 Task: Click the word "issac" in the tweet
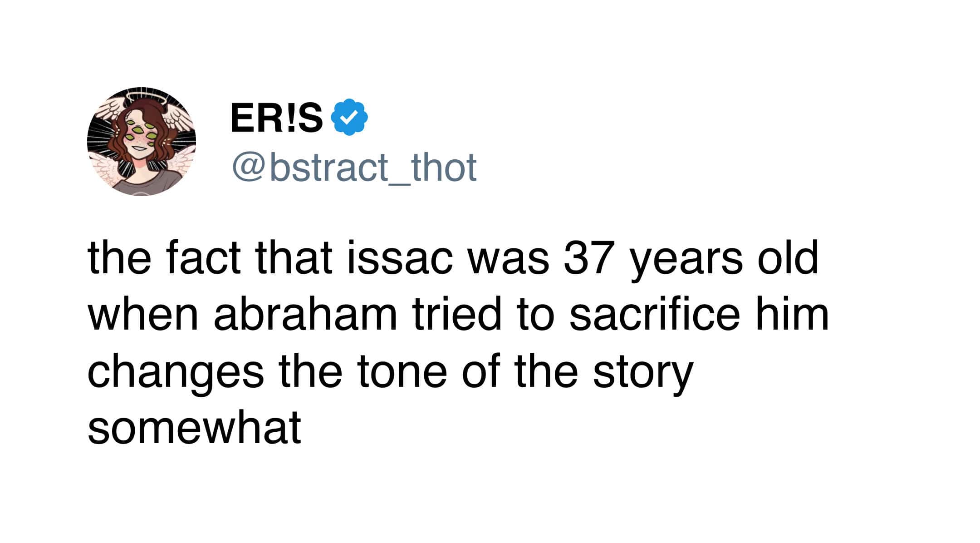coord(400,259)
